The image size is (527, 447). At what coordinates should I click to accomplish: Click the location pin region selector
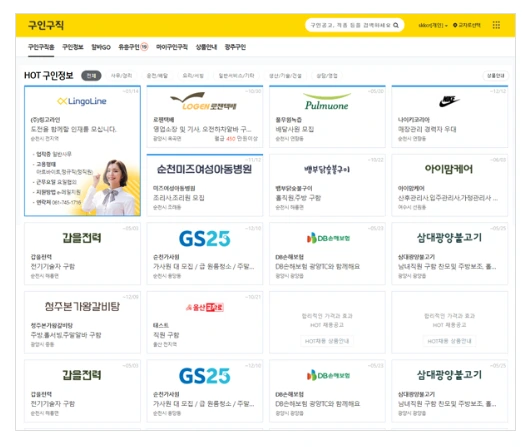point(467,25)
